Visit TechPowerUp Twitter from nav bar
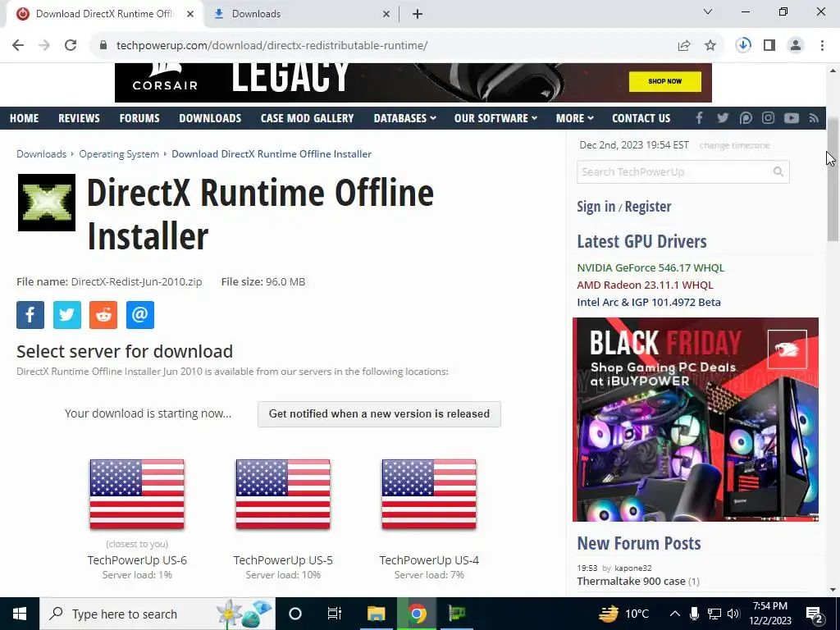Screen dimensions: 840x630 [723, 118]
